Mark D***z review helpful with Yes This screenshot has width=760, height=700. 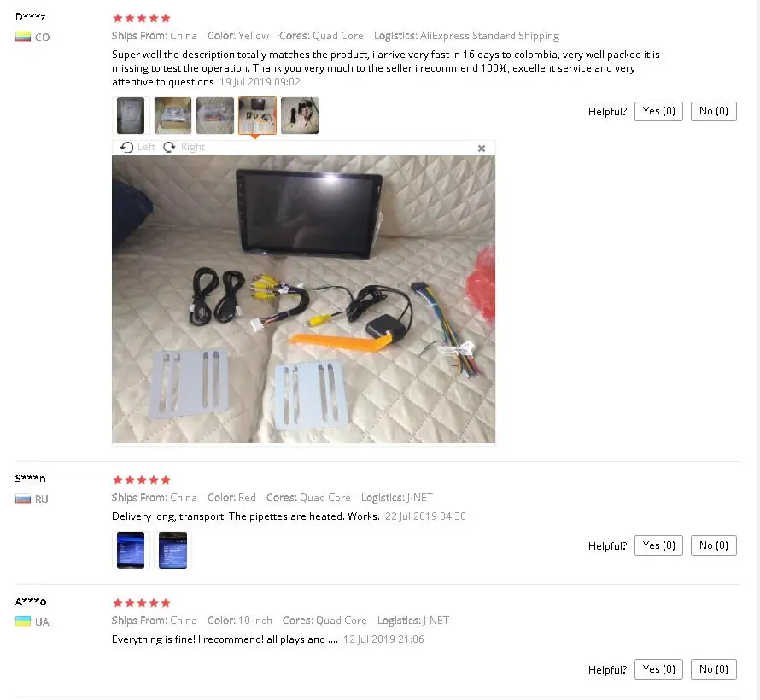[658, 112]
